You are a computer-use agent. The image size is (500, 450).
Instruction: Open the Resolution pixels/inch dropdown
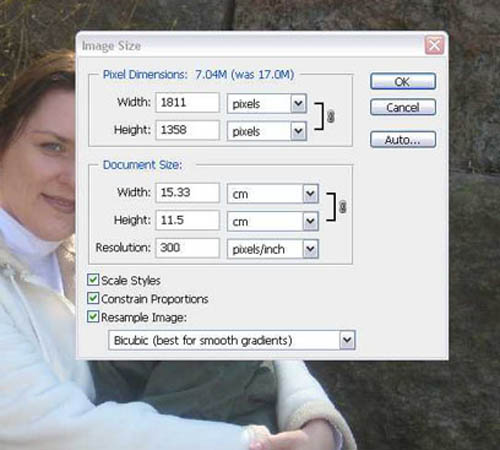pos(273,249)
